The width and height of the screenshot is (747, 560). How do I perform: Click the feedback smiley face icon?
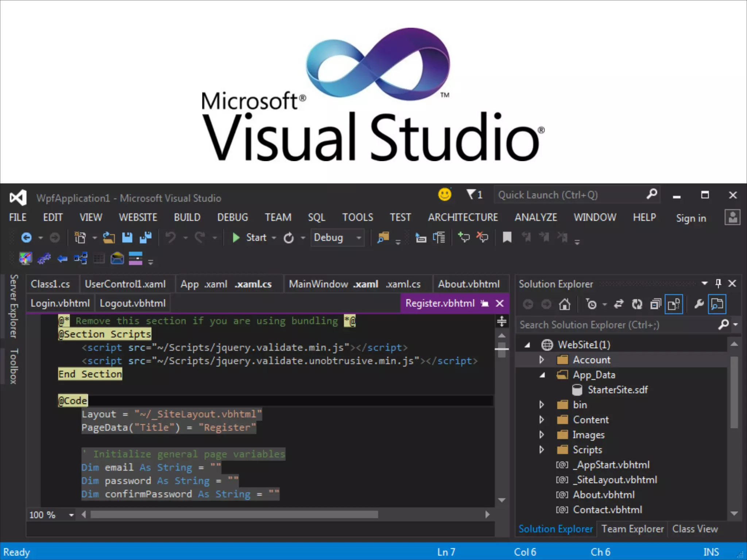tap(445, 195)
